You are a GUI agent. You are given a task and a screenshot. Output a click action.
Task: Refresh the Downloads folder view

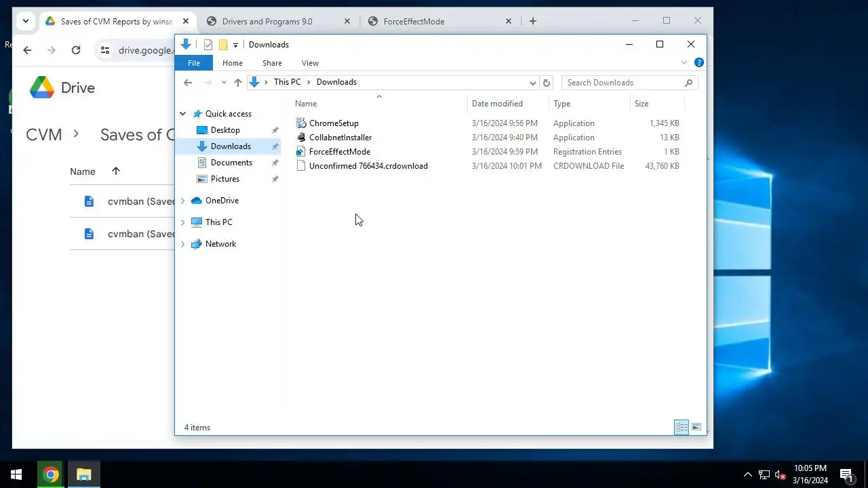547,83
